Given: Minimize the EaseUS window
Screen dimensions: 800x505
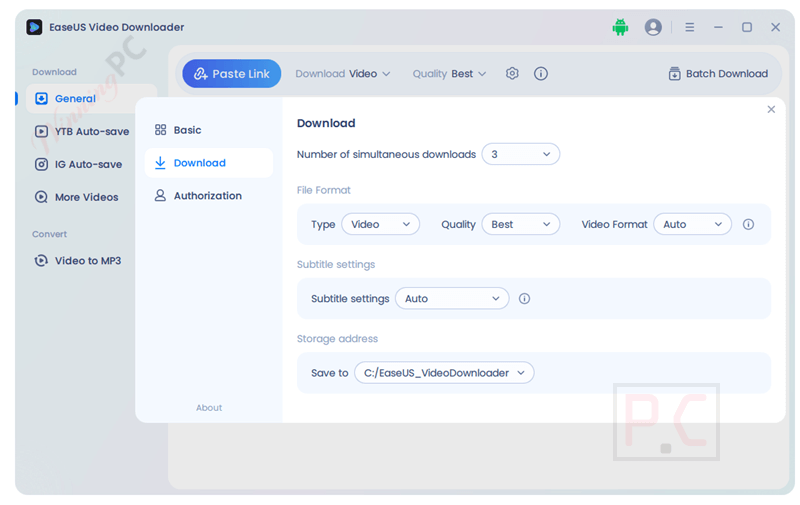Looking at the screenshot, I should pos(718,27).
